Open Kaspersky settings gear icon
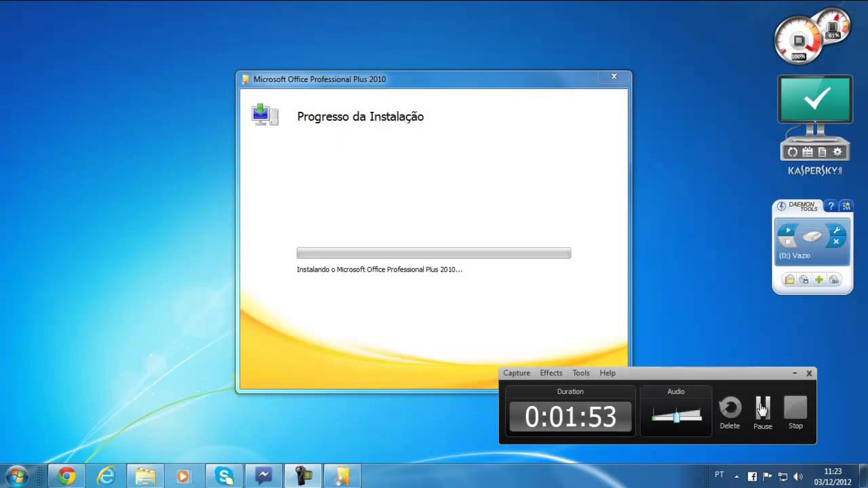Image resolution: width=868 pixels, height=488 pixels. tap(837, 152)
